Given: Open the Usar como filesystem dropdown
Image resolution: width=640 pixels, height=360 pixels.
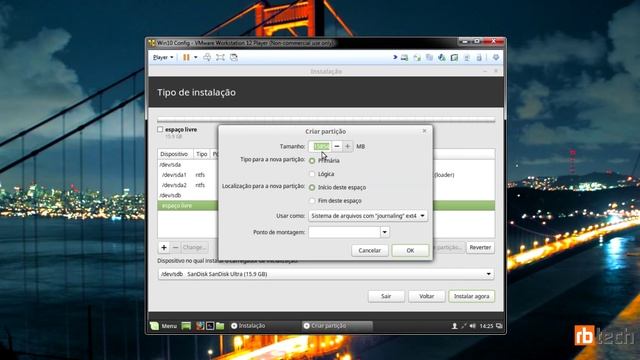Looking at the screenshot, I should click(x=368, y=216).
